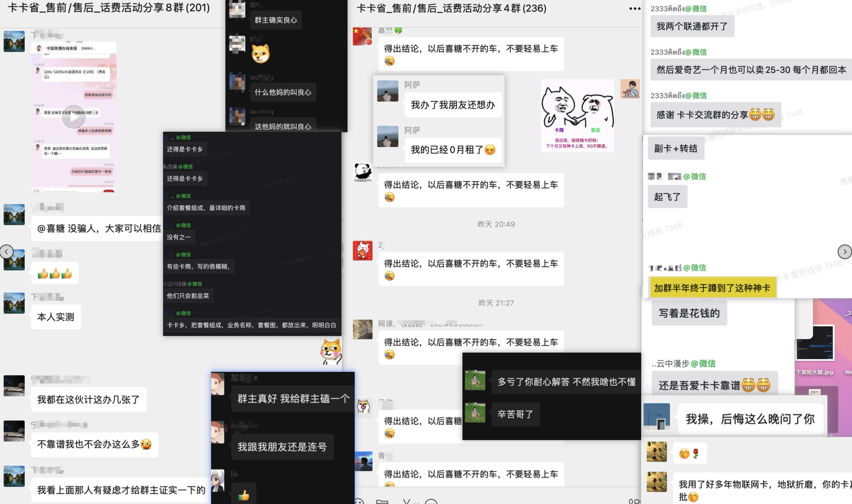Click the @喜糖 mention message
The image size is (852, 504).
coord(98,228)
